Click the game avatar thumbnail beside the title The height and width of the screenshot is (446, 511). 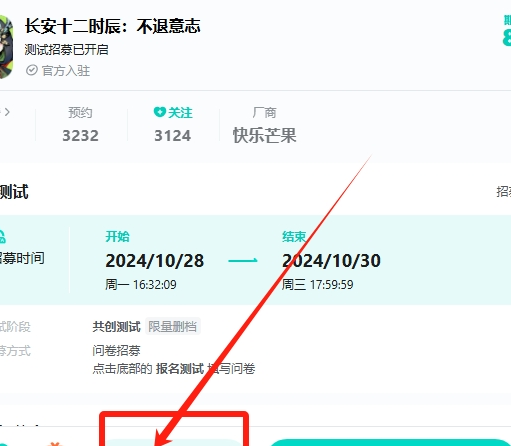[6, 47]
